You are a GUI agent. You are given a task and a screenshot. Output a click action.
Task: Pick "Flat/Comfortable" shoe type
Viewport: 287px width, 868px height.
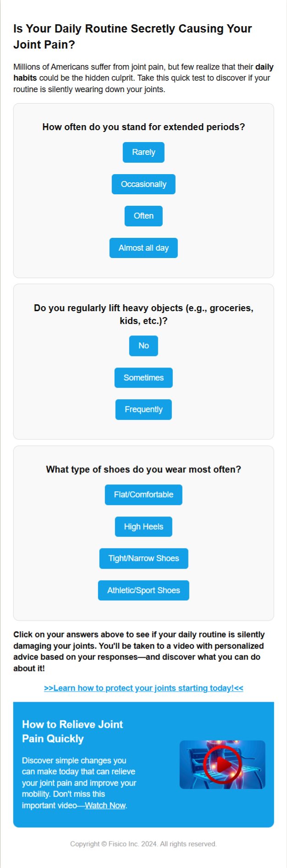[143, 494]
